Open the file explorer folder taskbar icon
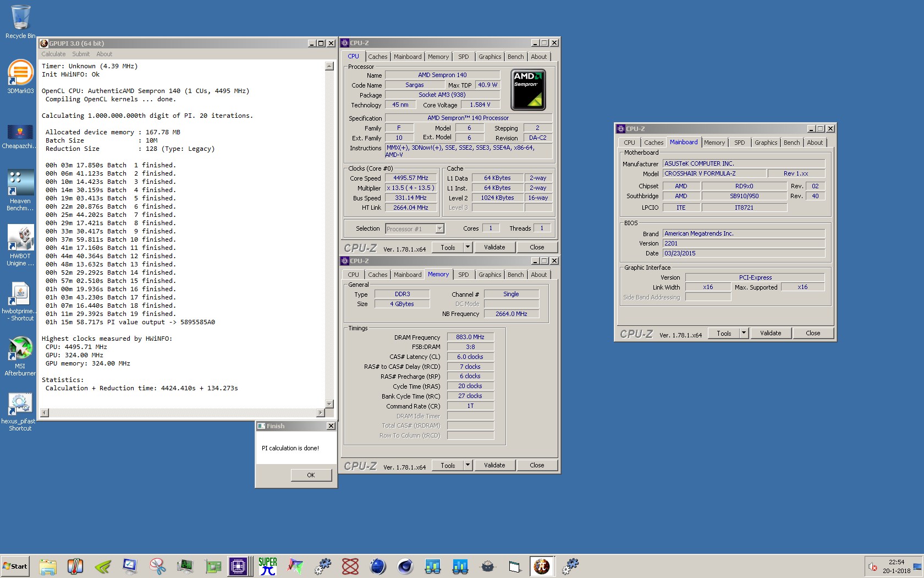The width and height of the screenshot is (924, 578). (x=48, y=566)
